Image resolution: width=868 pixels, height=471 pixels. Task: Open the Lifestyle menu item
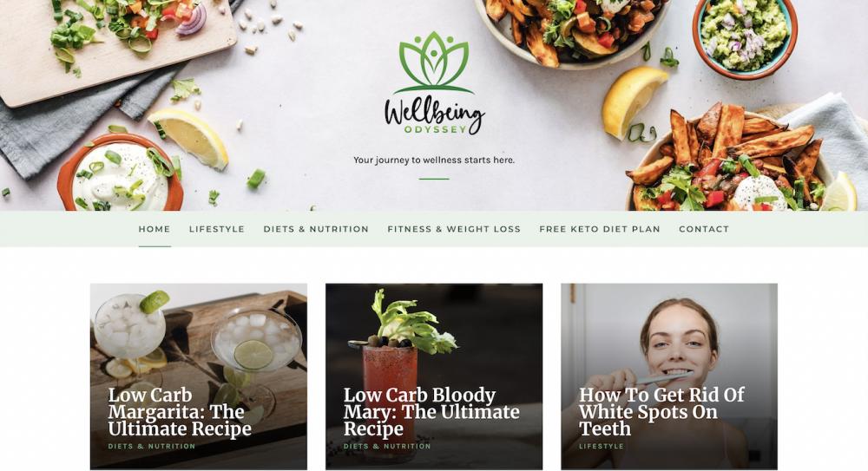click(216, 229)
